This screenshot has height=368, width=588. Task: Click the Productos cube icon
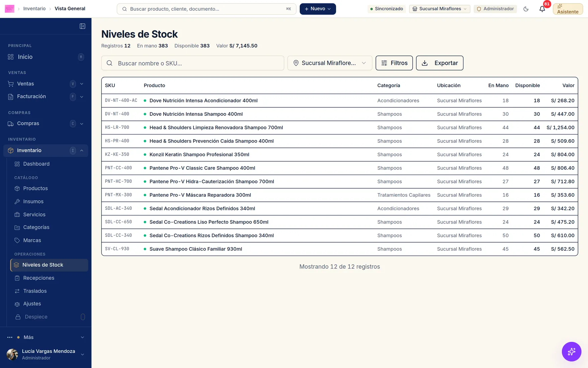pyautogui.click(x=17, y=189)
